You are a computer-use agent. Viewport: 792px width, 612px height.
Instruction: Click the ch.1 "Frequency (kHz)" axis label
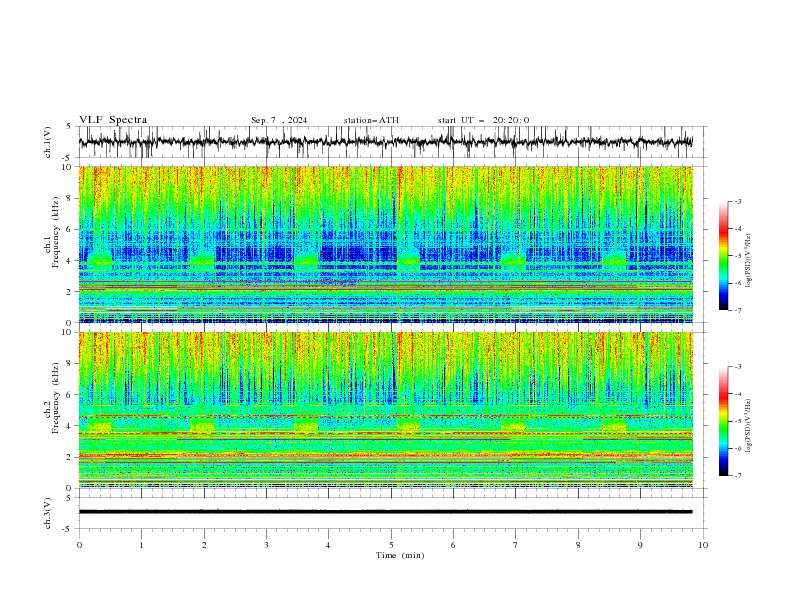(x=56, y=233)
